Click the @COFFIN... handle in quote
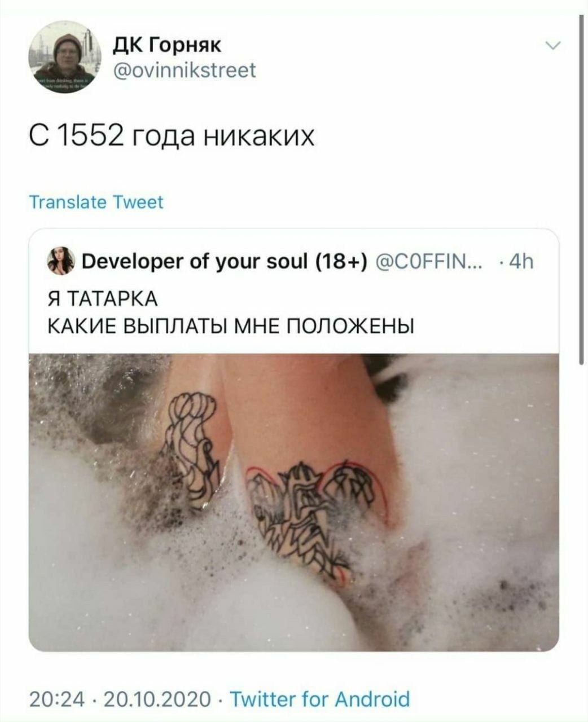Viewport: 588px width, 722px height. point(427,262)
